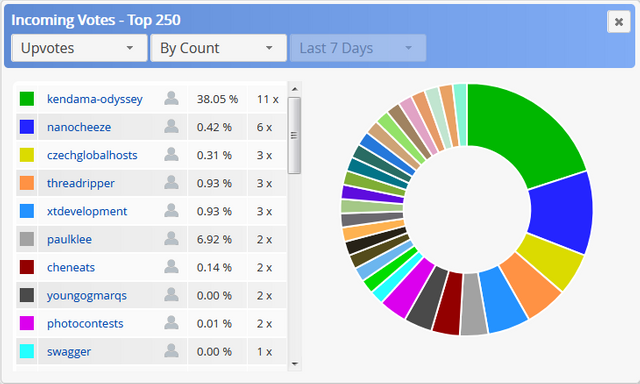The height and width of the screenshot is (384, 640).
Task: Open the Upvotes dropdown
Action: [x=79, y=48]
